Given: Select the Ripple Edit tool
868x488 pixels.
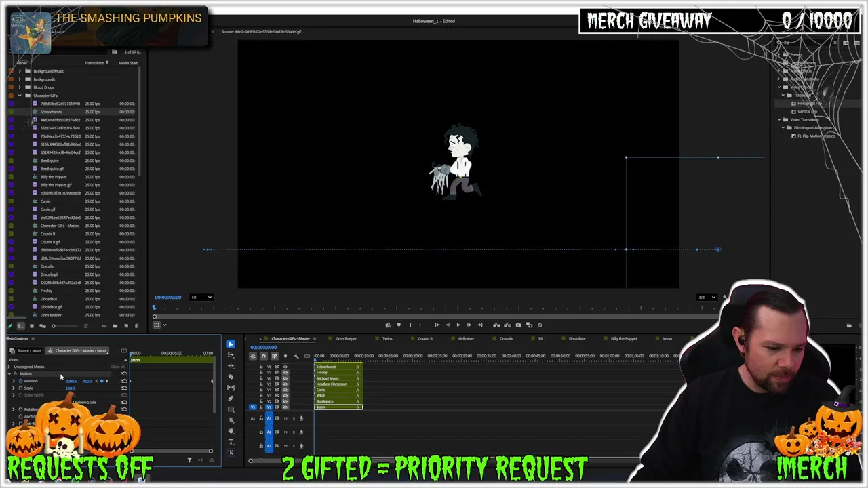Looking at the screenshot, I should [x=231, y=366].
